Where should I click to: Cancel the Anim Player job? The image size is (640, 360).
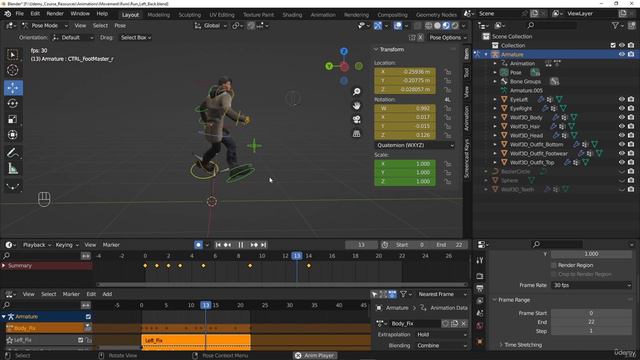(x=298, y=356)
